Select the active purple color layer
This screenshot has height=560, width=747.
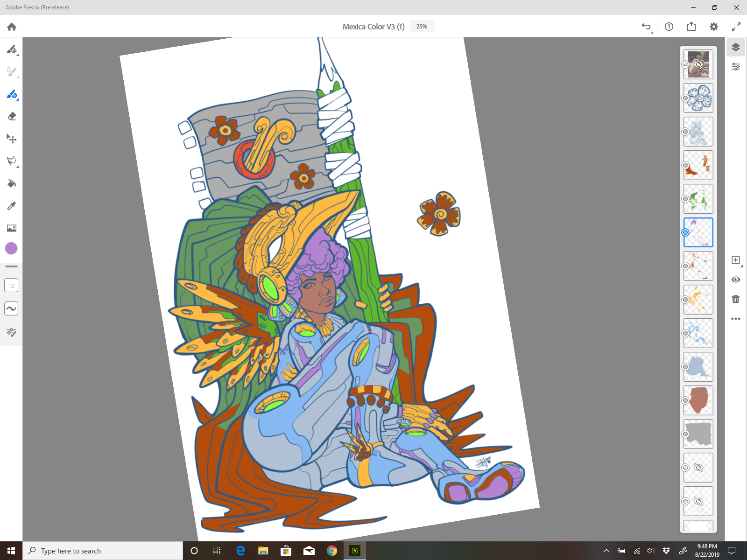[x=698, y=232]
